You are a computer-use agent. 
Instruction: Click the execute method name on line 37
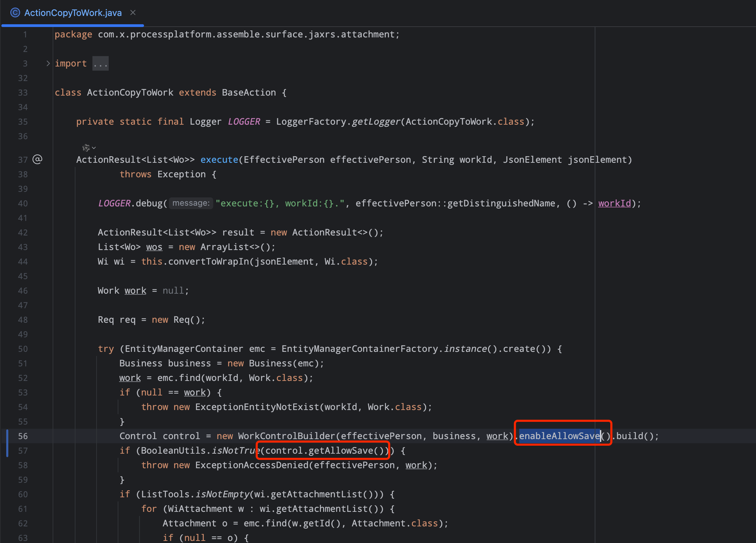(x=219, y=160)
